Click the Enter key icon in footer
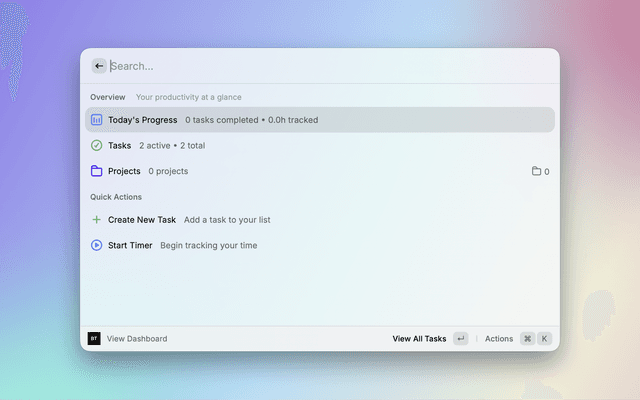Image resolution: width=640 pixels, height=400 pixels. 460,339
